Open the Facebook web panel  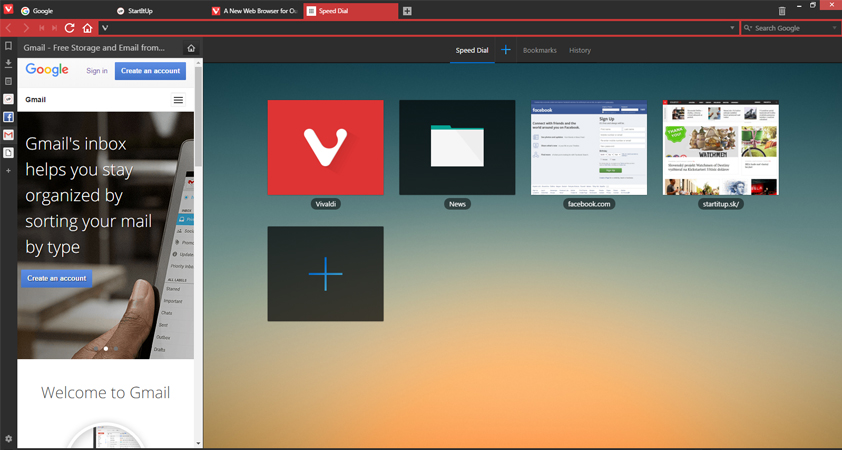coord(9,117)
